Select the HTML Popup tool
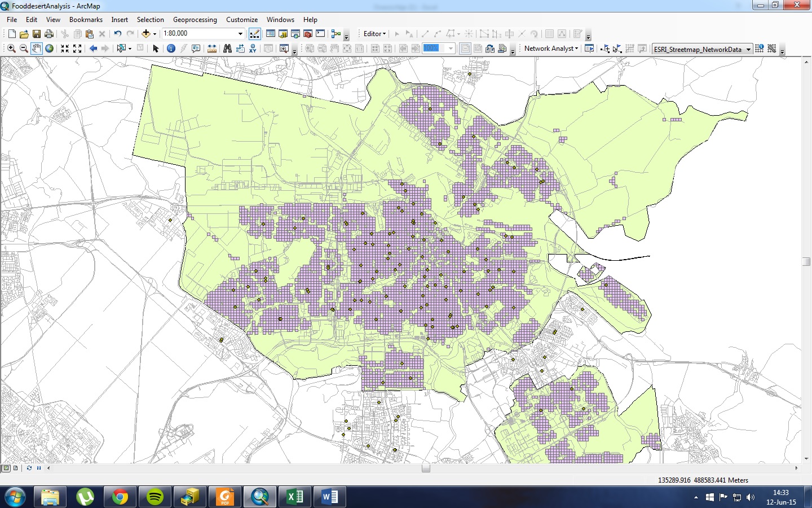 click(x=196, y=49)
